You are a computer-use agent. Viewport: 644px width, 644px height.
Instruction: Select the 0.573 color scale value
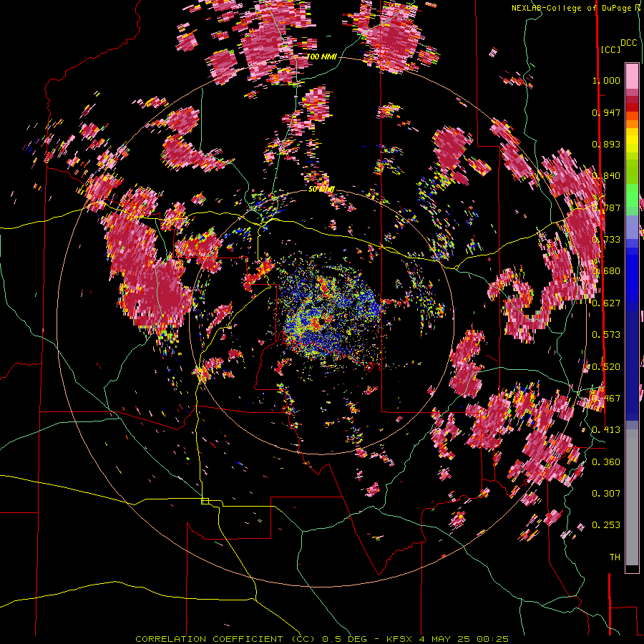pos(606,335)
